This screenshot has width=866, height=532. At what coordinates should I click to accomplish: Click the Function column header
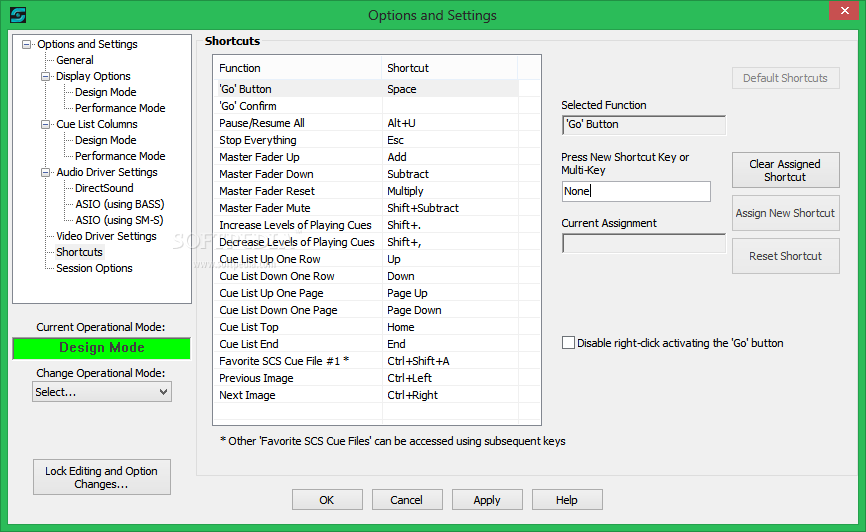(x=297, y=68)
